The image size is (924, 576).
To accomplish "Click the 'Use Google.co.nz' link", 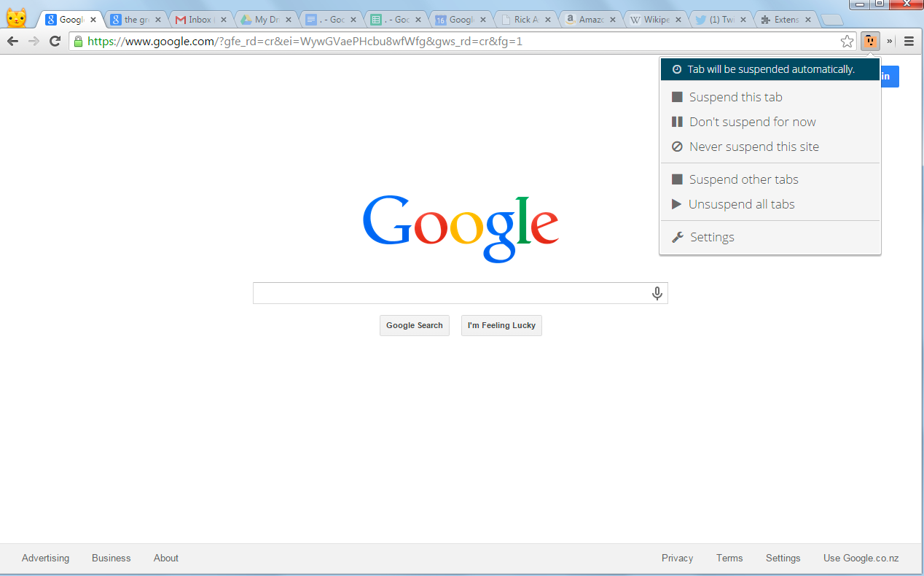I will pos(861,558).
